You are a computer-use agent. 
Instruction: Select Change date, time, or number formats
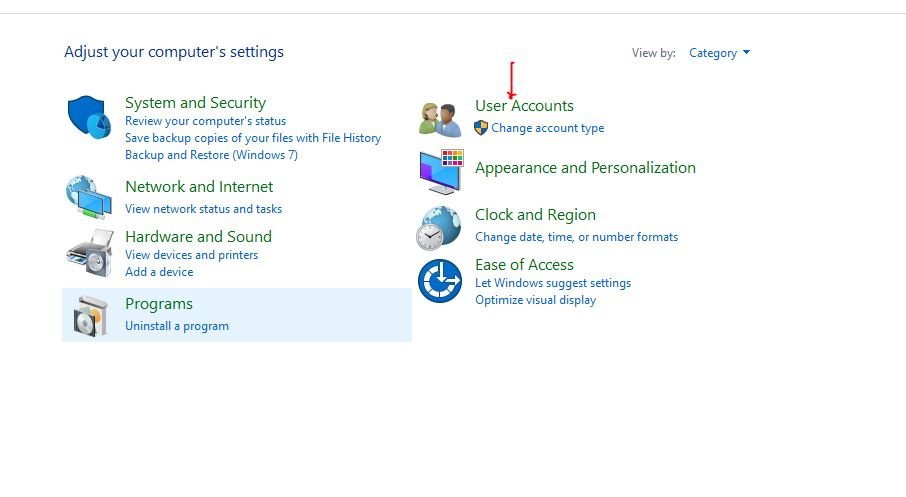[x=576, y=237]
